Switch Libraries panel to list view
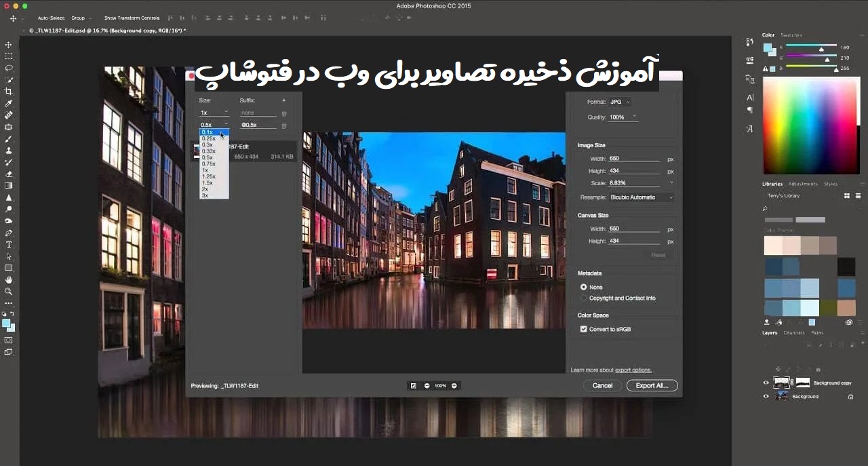Image resolution: width=868 pixels, height=466 pixels. coord(859,196)
